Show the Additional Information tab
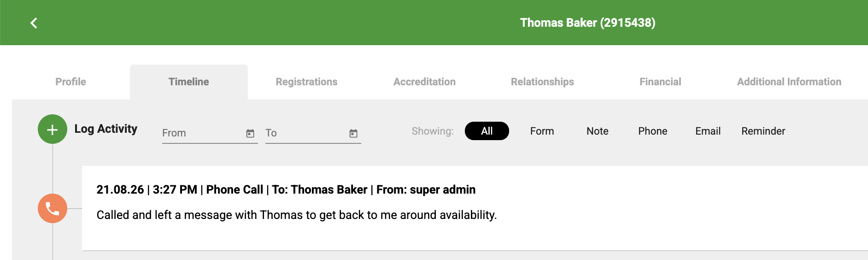This screenshot has width=868, height=260. pos(789,82)
